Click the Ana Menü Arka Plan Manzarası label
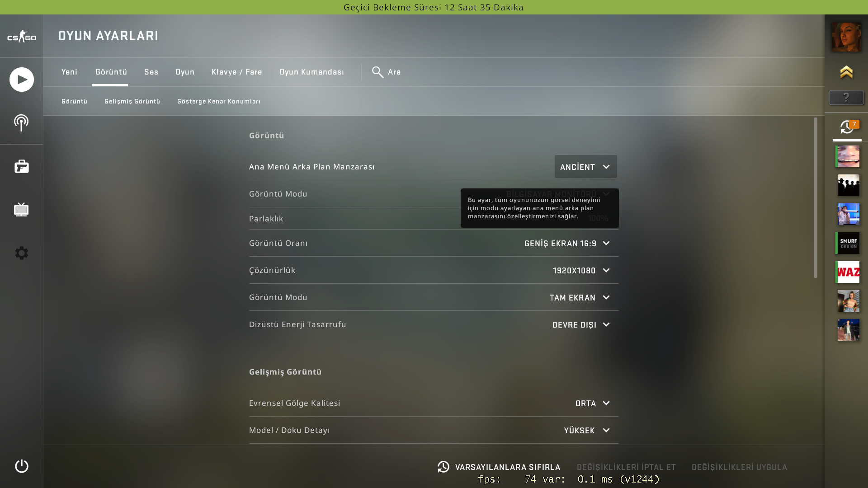This screenshot has height=488, width=868. click(x=312, y=167)
